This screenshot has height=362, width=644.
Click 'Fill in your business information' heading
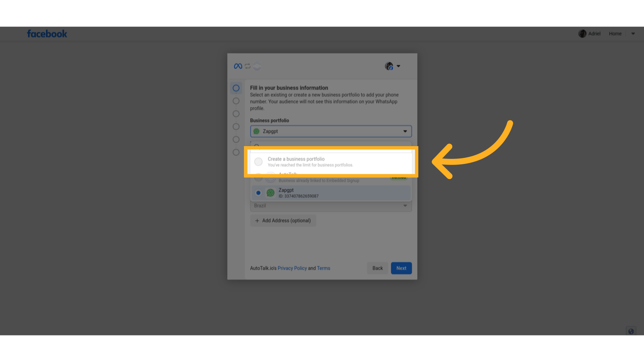tap(289, 88)
